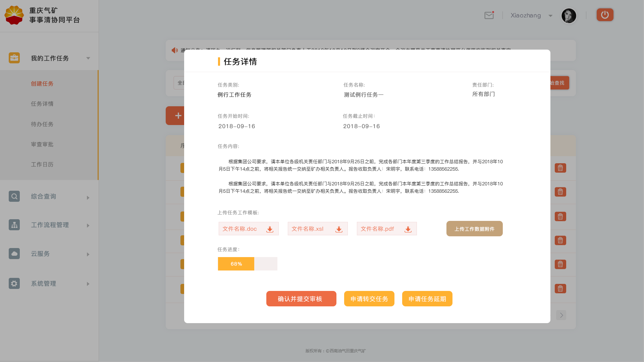644x362 pixels.
Task: Select 工作日历 in the sidebar
Action: coord(42,164)
